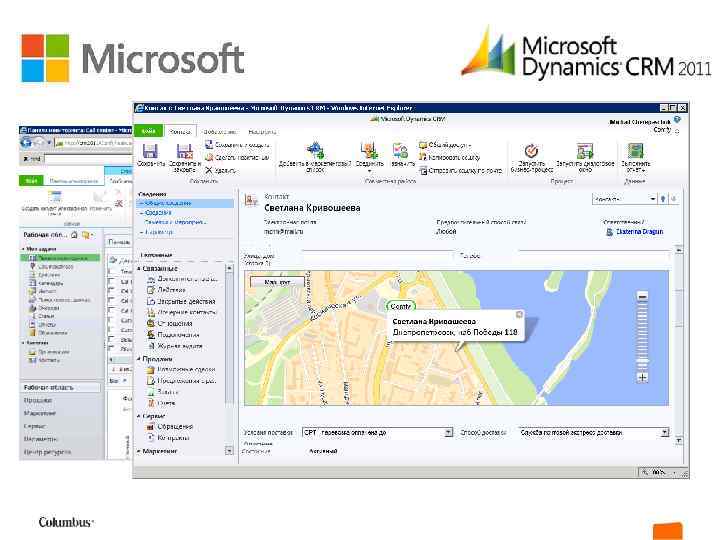The image size is (720, 540).
Task: Collapse the Сервис section in the contact nav
Action: click(x=139, y=416)
